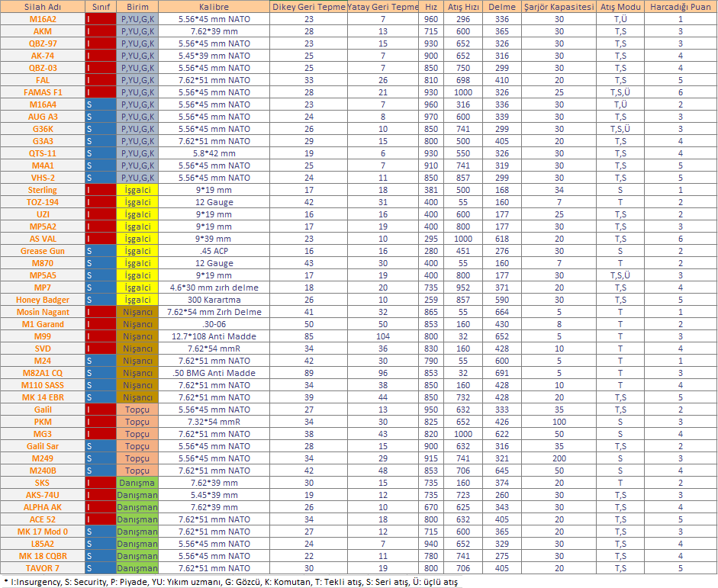The height and width of the screenshot is (588, 718).
Task: Click the M240B weapon name
Action: [x=43, y=471]
